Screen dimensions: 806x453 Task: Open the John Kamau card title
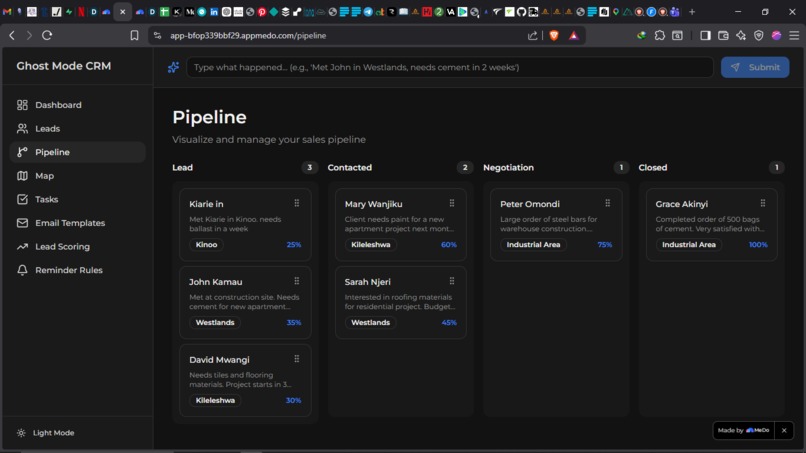(x=215, y=282)
